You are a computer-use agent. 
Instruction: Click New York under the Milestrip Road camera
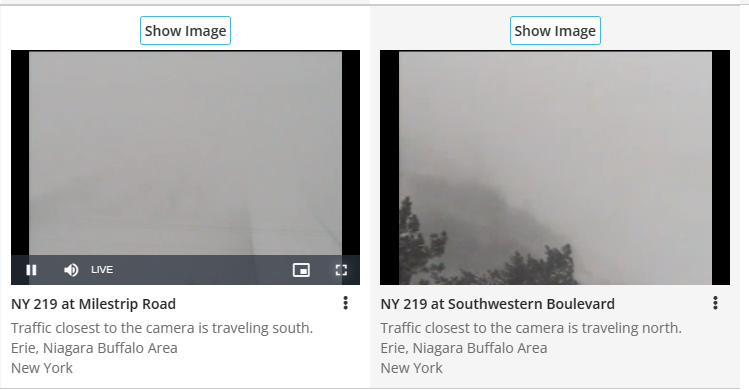42,368
